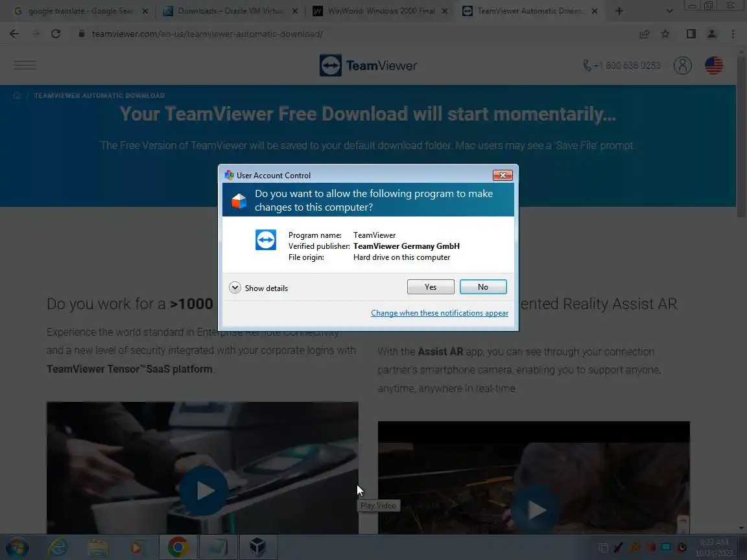Close the TeamViewer Automatic Download tab

pos(595,11)
